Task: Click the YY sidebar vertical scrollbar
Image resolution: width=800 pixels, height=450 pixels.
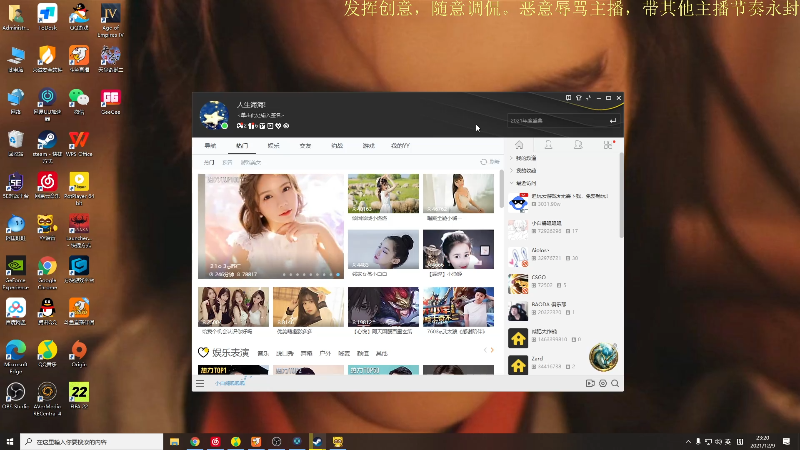Action: pos(621,195)
